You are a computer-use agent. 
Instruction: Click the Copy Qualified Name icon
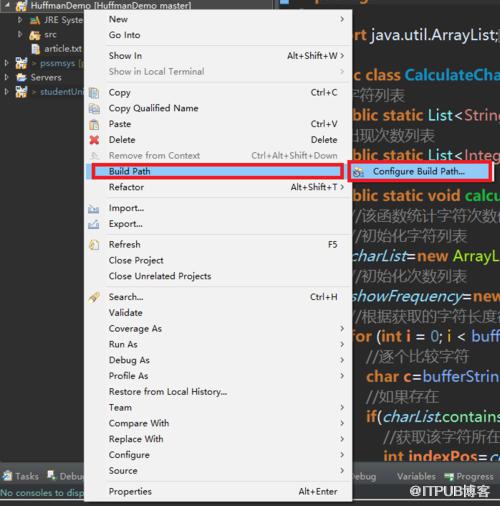[94, 108]
